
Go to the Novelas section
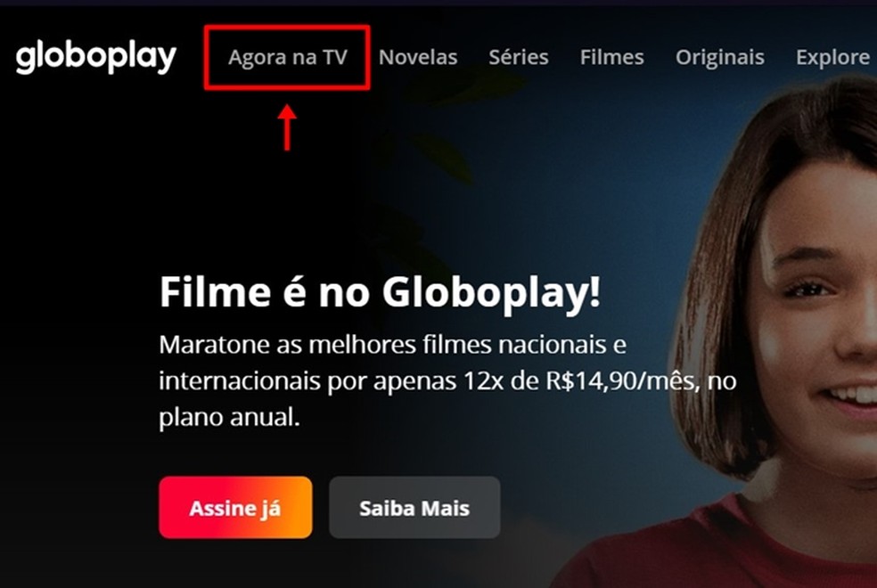(418, 57)
